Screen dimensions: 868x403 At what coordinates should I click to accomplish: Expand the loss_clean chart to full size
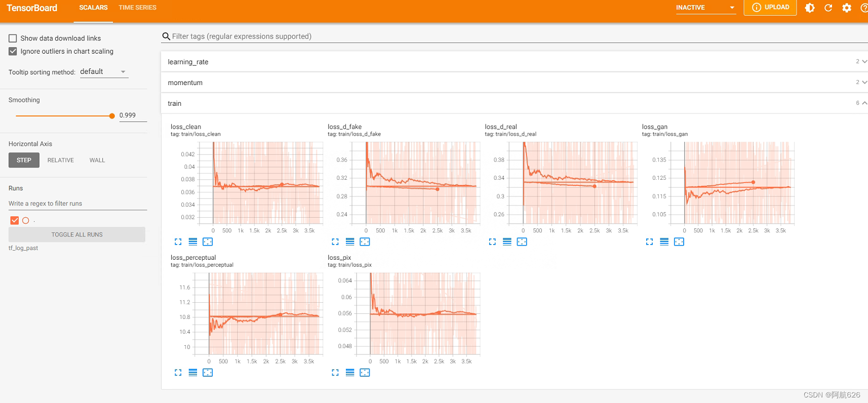[178, 242]
